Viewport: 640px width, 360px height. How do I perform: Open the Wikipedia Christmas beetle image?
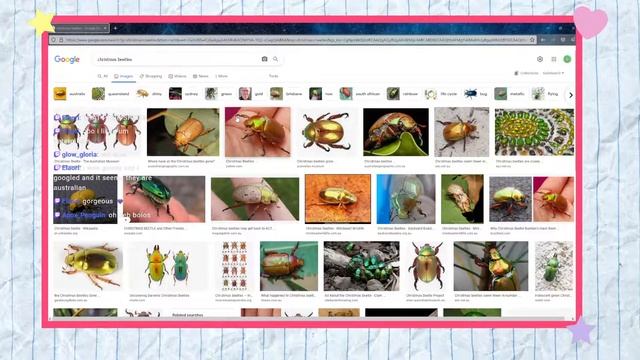point(85,199)
